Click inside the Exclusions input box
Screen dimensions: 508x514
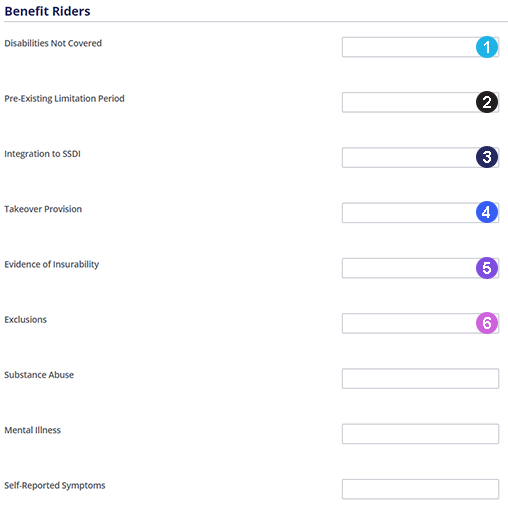pos(420,323)
